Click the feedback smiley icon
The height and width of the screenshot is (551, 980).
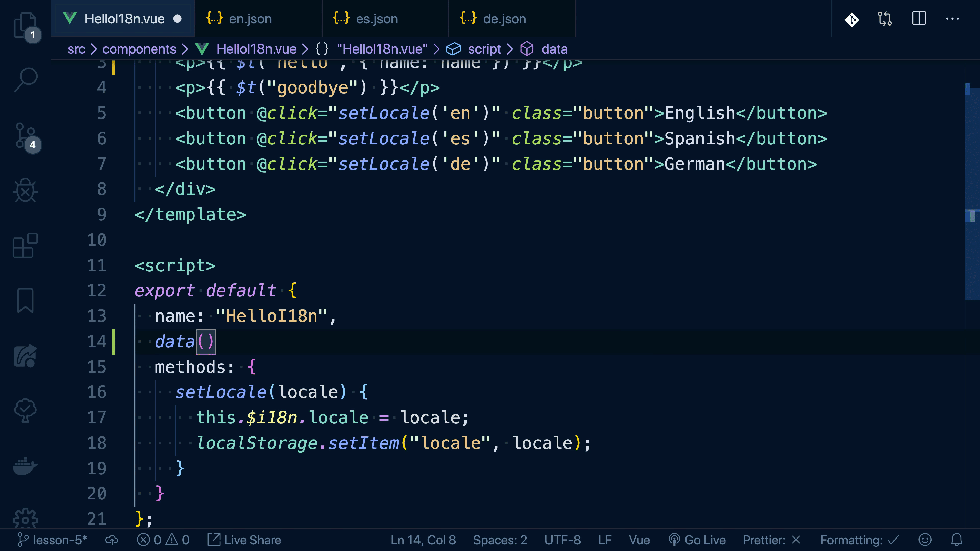(925, 540)
